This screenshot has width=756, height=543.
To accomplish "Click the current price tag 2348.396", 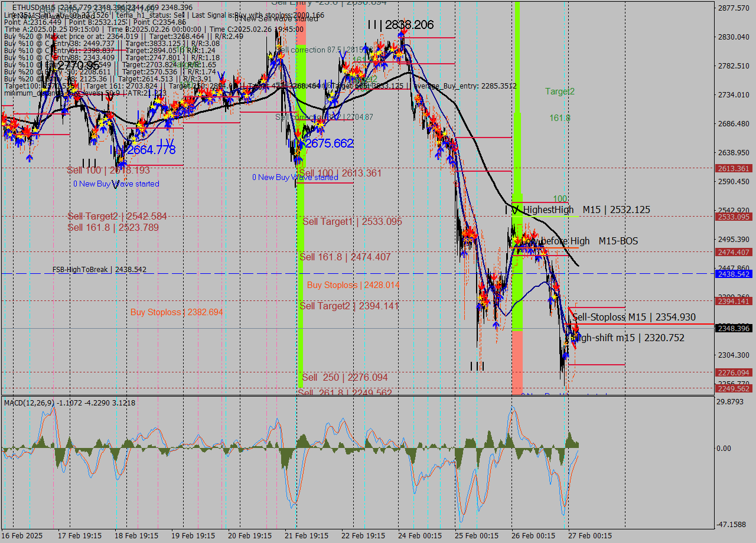I will tap(733, 328).
